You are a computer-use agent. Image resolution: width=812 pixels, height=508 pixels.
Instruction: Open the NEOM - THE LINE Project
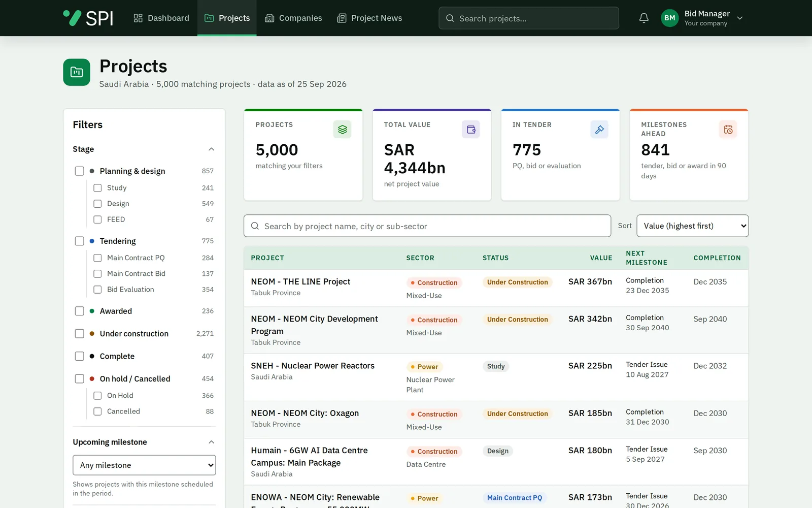pyautogui.click(x=300, y=281)
